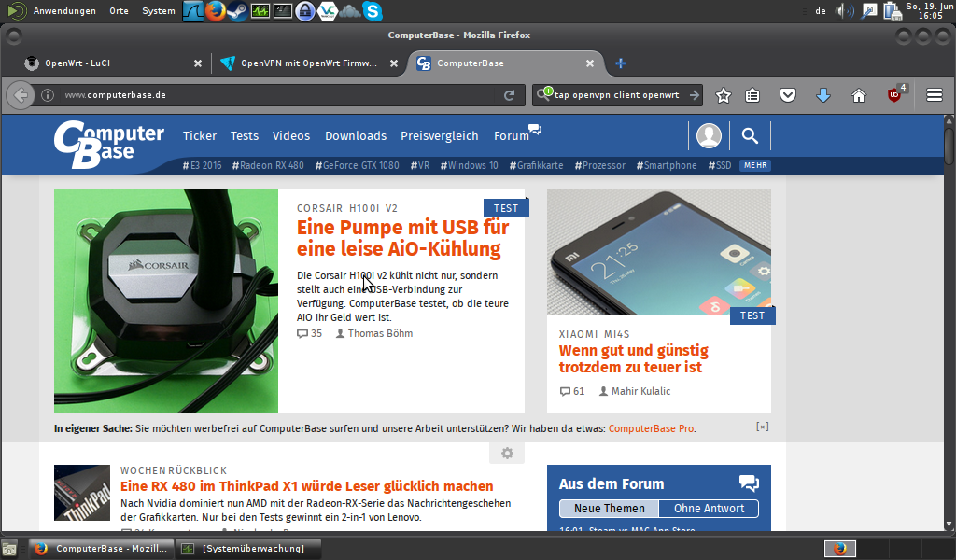
Task: Open the Firefox hamburger menu
Action: (934, 95)
